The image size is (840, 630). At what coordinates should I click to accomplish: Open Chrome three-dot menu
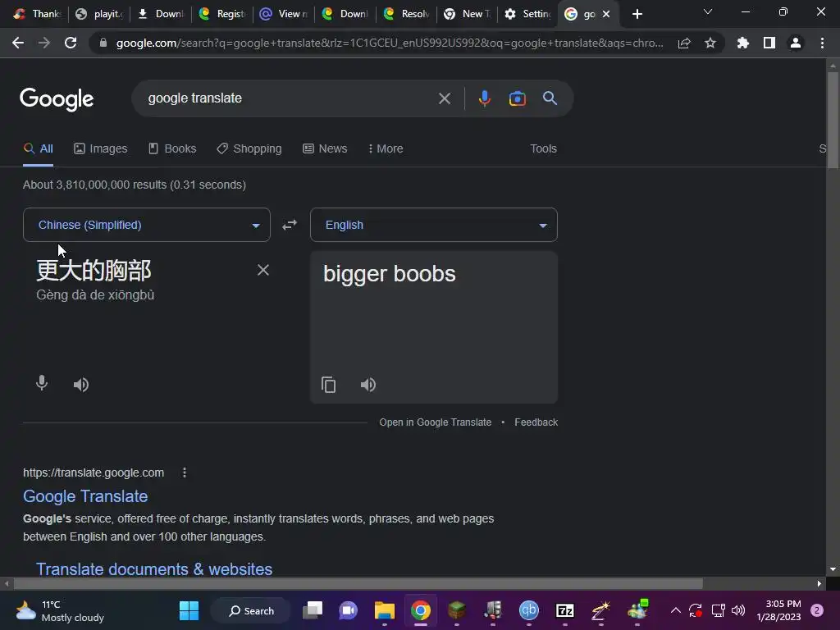(822, 43)
